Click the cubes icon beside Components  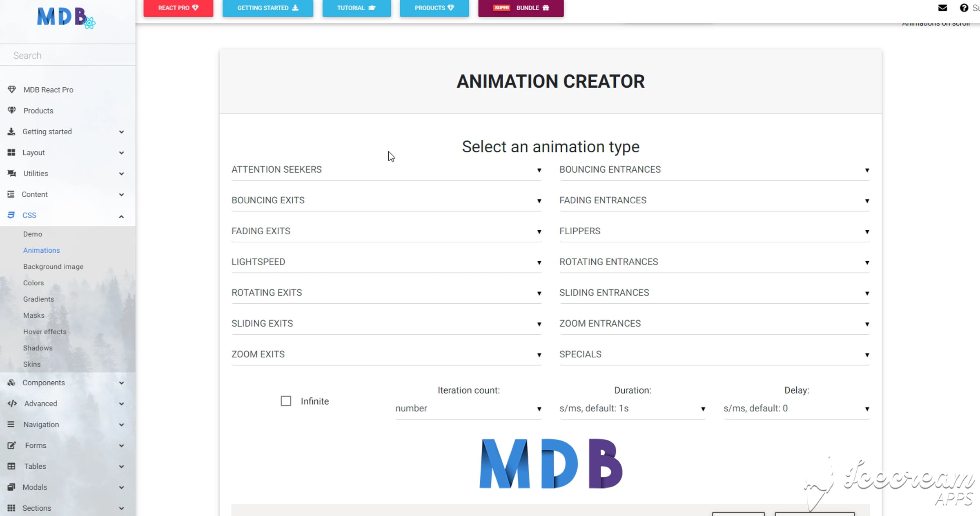[11, 383]
